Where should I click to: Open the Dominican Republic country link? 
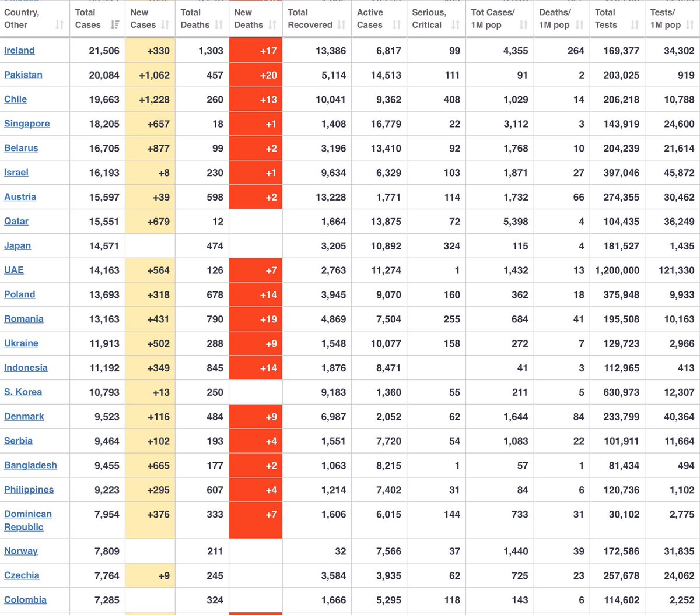click(28, 521)
